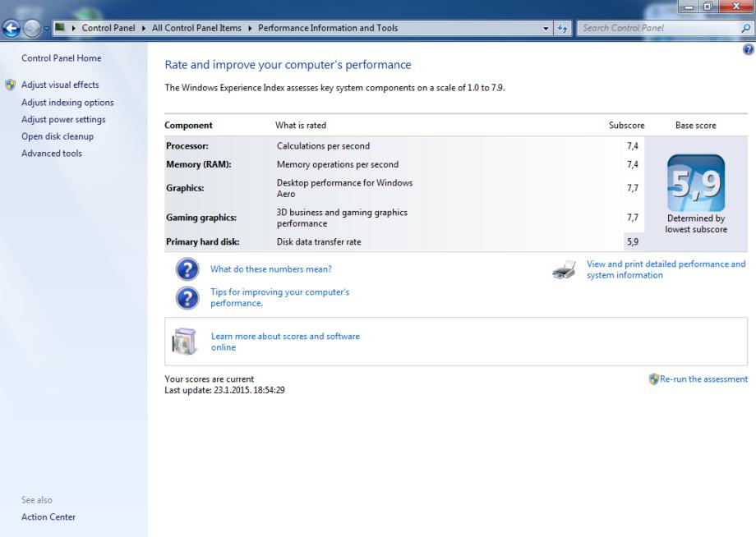Screen dimensions: 756x537
Task: Click the restore window button
Action: pos(708,6)
